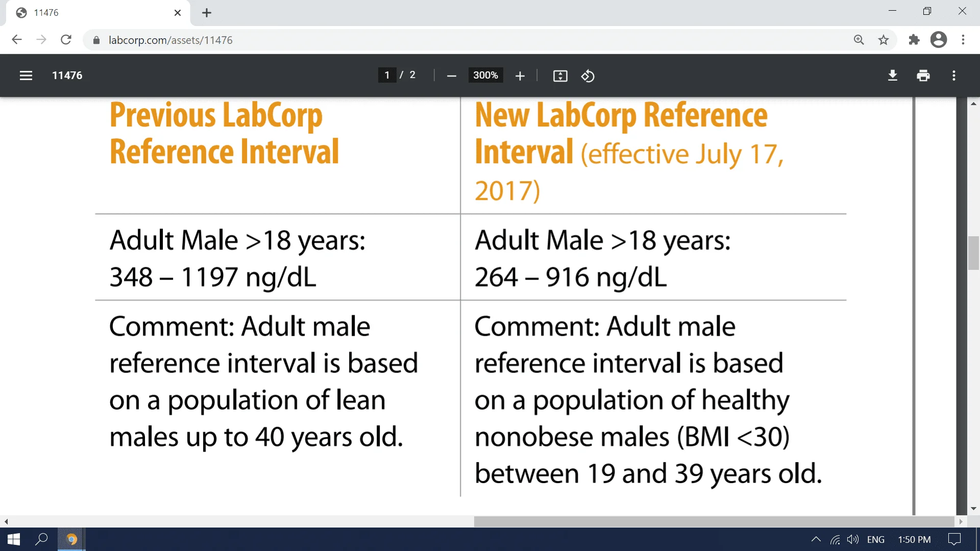This screenshot has width=980, height=551.
Task: Open network connection tray icon
Action: [835, 539]
